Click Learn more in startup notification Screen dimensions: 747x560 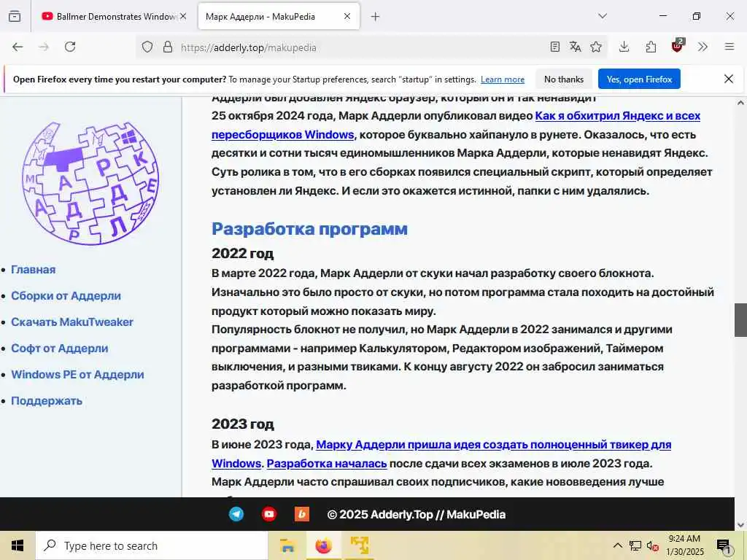tap(503, 79)
